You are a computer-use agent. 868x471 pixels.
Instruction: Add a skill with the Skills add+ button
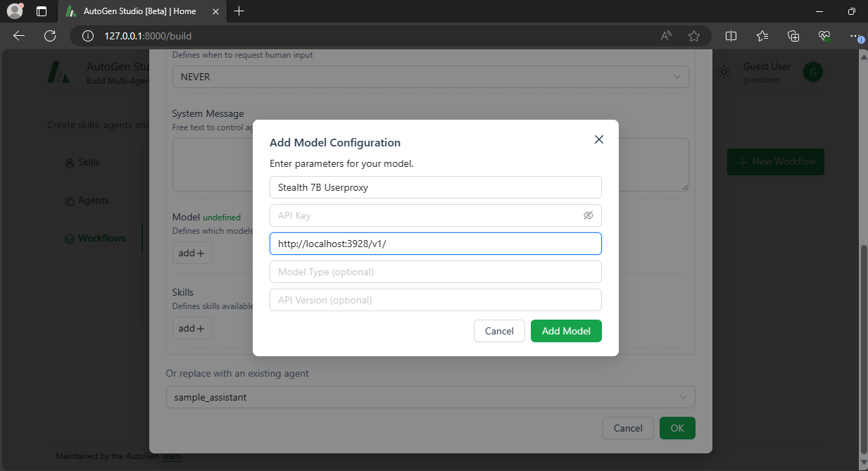tap(192, 328)
